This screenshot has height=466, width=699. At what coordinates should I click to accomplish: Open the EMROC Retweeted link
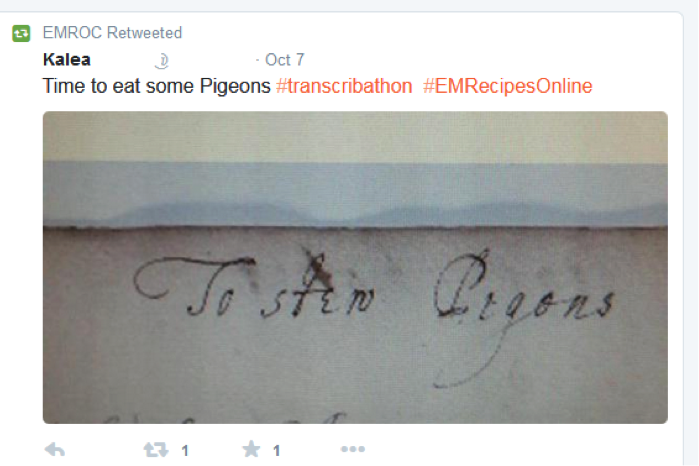coord(112,33)
